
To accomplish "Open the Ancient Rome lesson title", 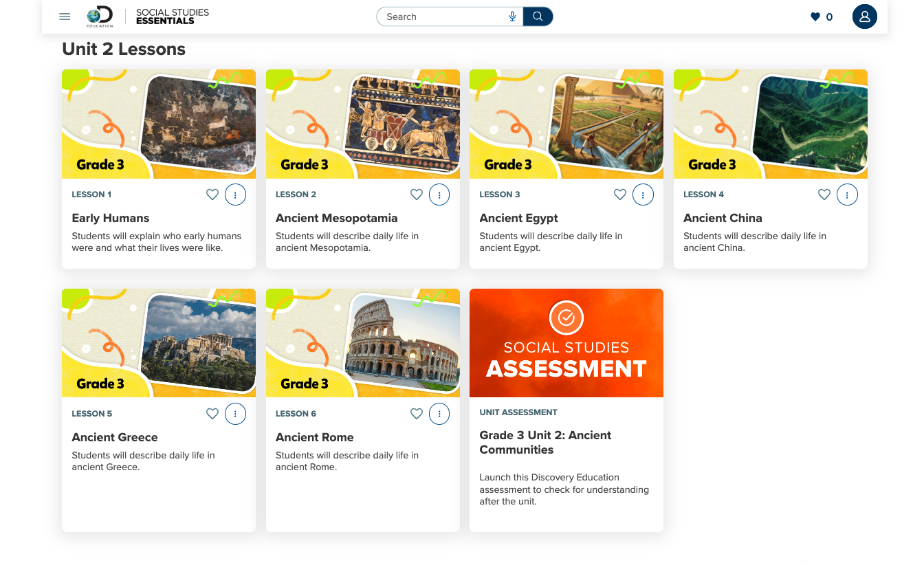I will 315,437.
